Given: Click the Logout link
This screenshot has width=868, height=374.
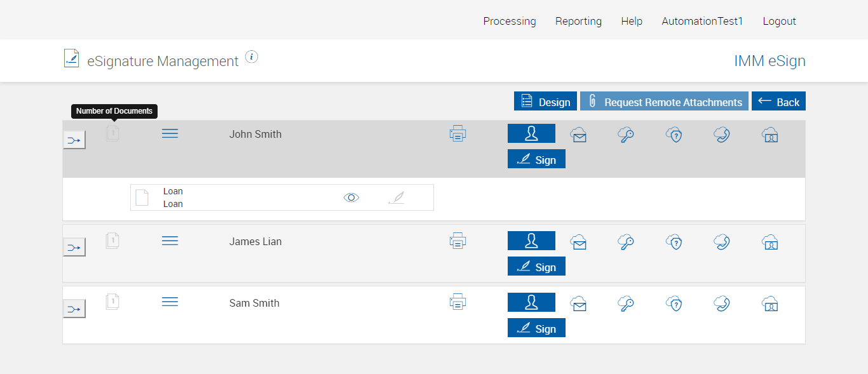Looking at the screenshot, I should [779, 21].
